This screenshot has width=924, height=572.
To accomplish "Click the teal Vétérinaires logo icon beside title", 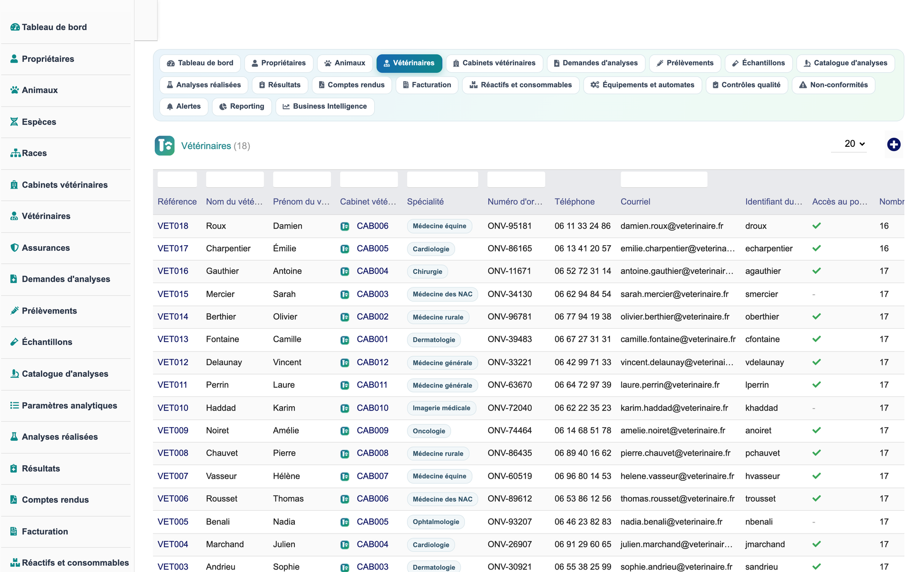I will coord(165,146).
